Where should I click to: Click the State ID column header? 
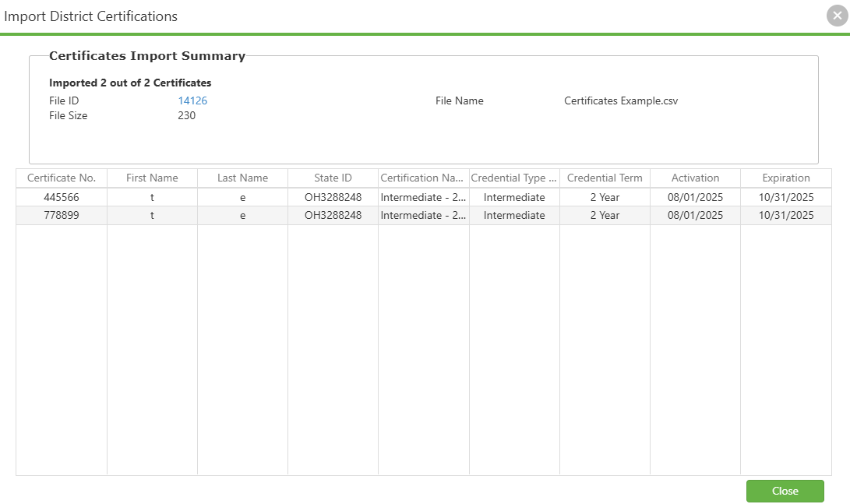tap(333, 178)
